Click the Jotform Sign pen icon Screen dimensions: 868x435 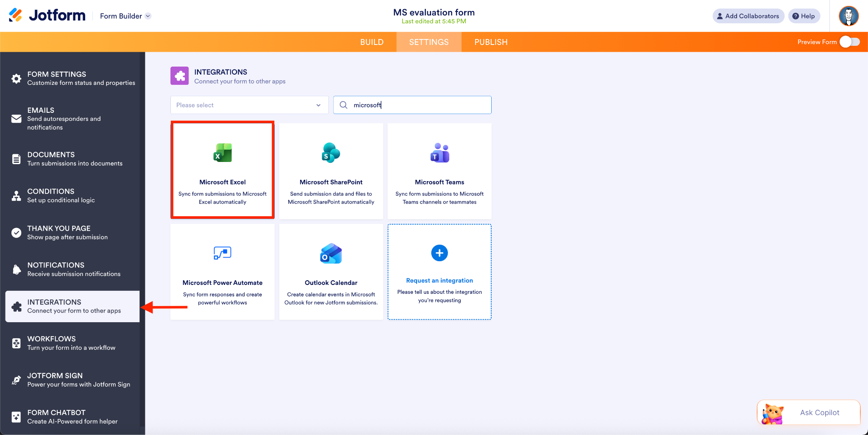tap(16, 379)
